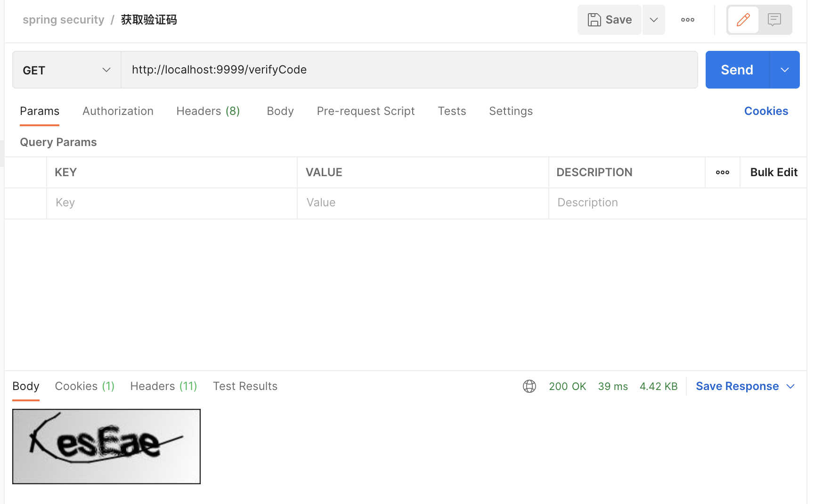Viewport: 814px width, 504px height.
Task: Click the globe network information icon
Action: (529, 386)
